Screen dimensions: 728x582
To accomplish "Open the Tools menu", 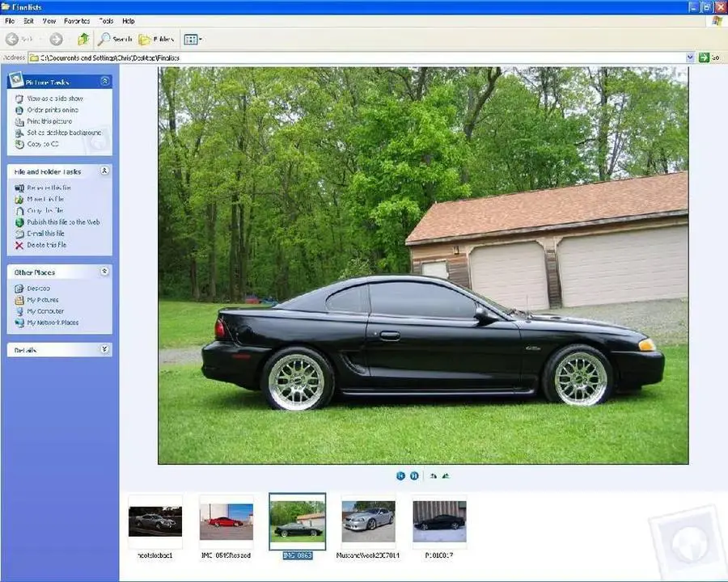I will [106, 21].
